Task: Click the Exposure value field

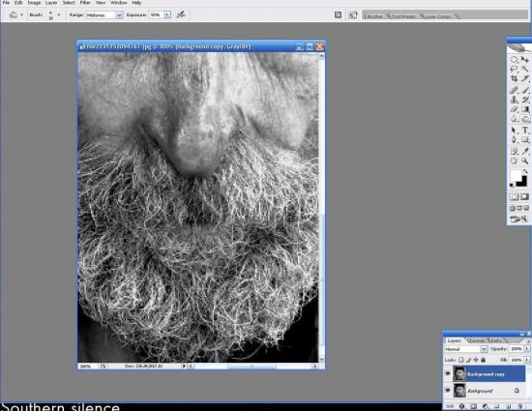Action: coord(157,15)
